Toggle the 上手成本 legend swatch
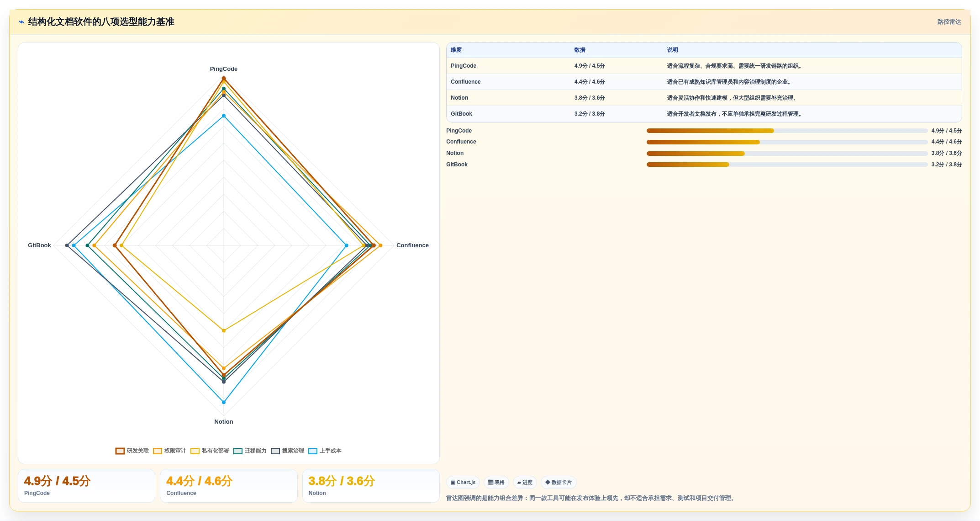Screen dimensions: 980x521 (x=313, y=451)
